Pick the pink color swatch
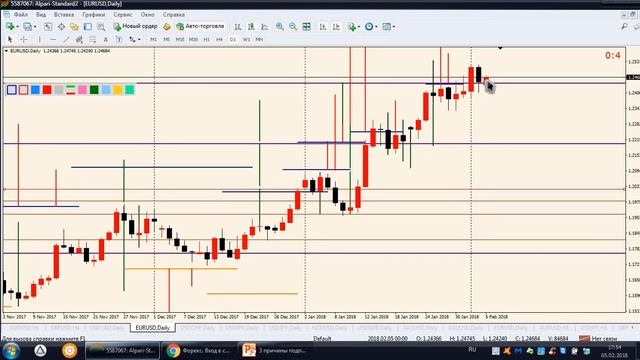Image resolution: width=640 pixels, height=360 pixels. coord(82,90)
